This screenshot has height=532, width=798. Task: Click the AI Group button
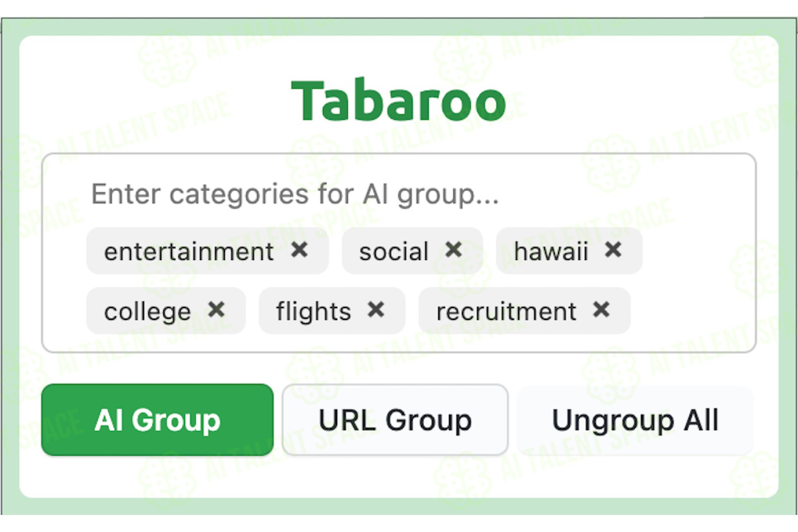[x=157, y=420]
